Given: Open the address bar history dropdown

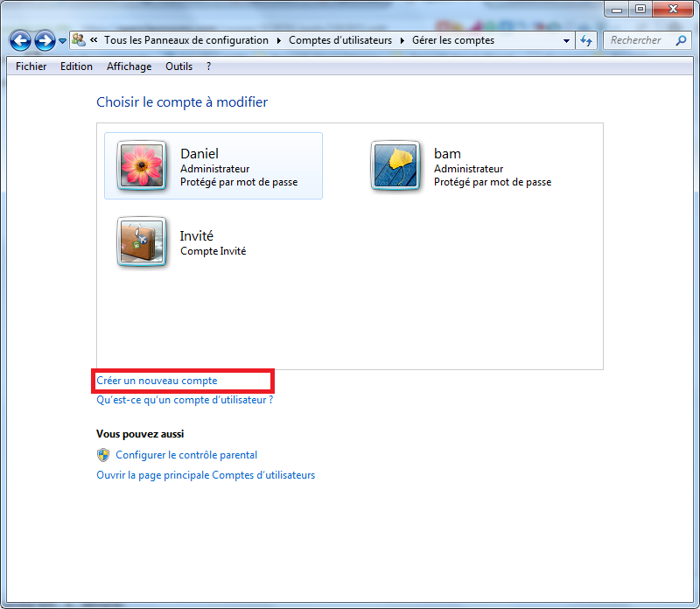Looking at the screenshot, I should [566, 40].
